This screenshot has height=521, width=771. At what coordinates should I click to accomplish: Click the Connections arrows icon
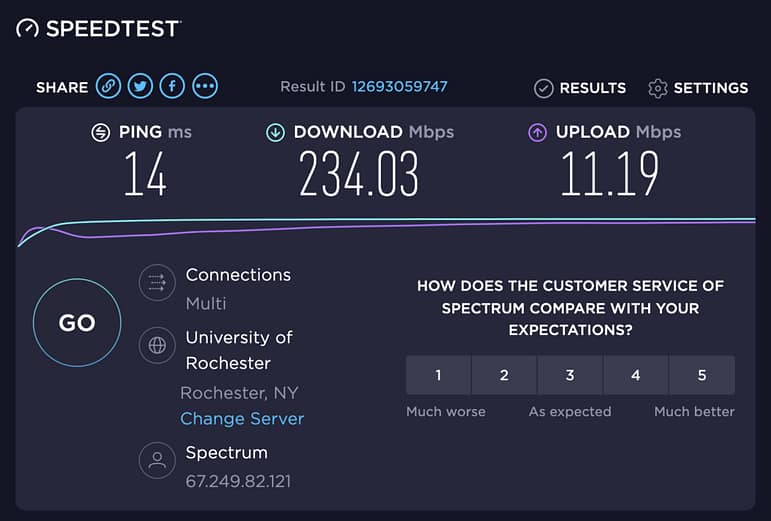[x=156, y=283]
